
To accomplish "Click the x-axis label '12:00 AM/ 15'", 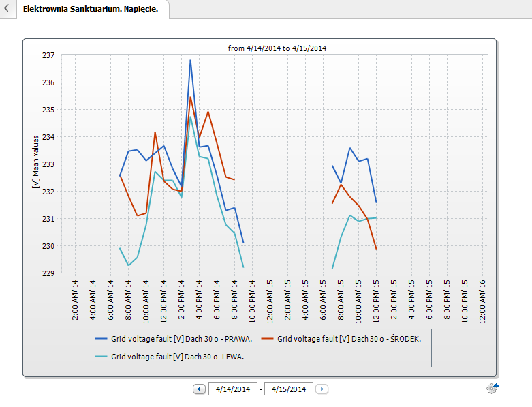I will pyautogui.click(x=270, y=301).
